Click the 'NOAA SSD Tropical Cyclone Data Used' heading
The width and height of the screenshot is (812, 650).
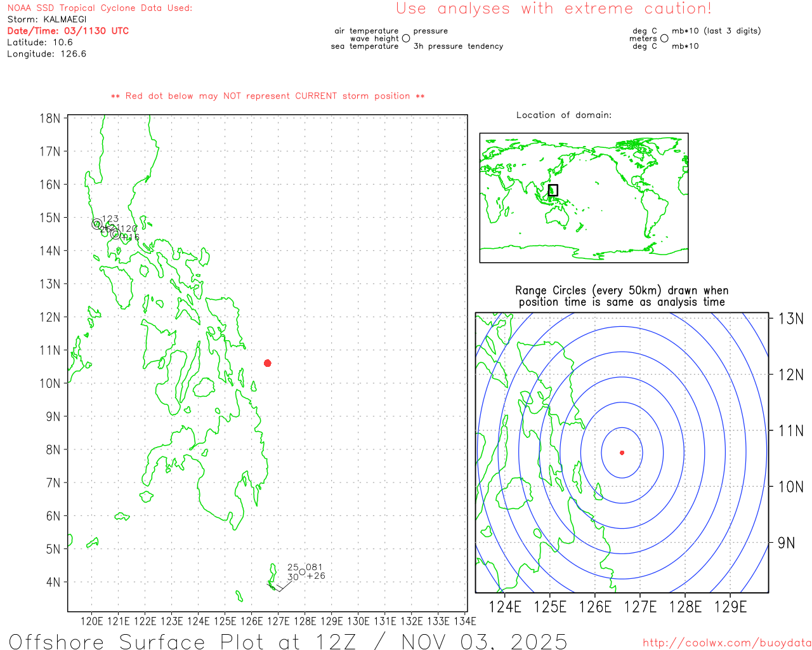(100, 8)
